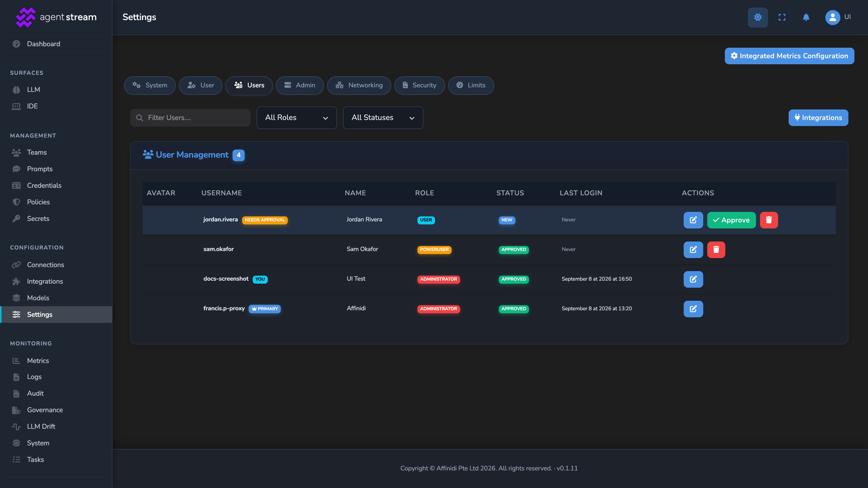The height and width of the screenshot is (488, 868).
Task: Select the Users settings tab
Action: [x=249, y=86]
